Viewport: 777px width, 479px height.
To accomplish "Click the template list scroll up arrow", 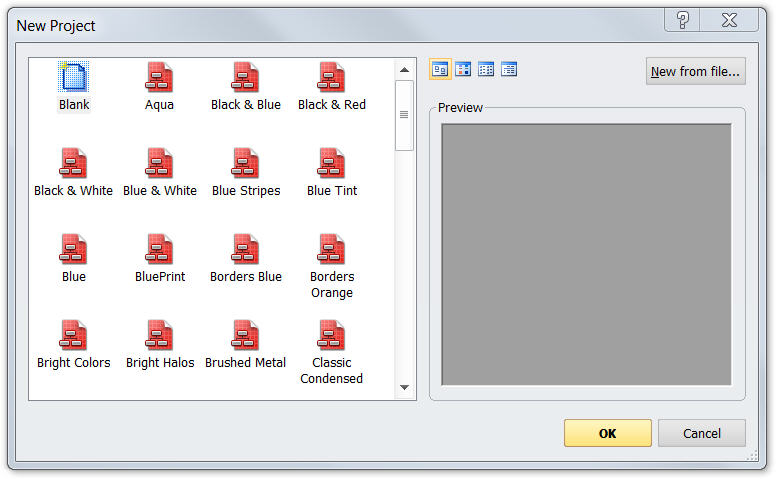I will [404, 70].
